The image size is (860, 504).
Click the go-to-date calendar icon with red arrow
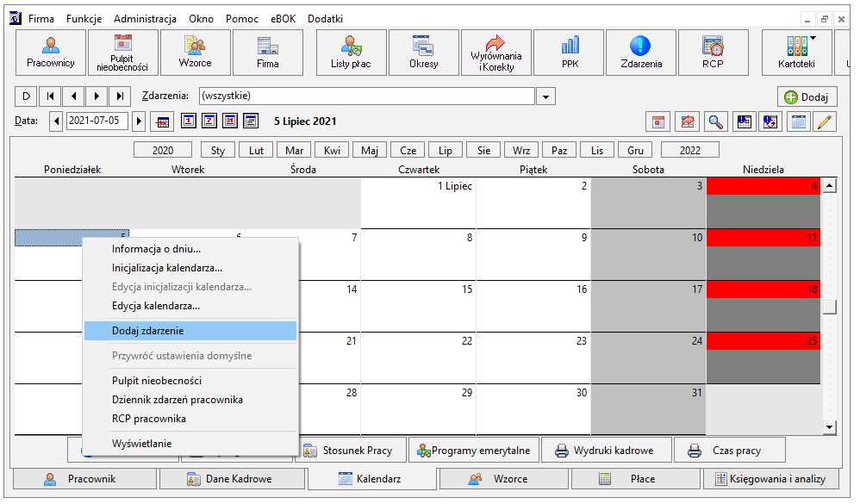[x=162, y=121]
